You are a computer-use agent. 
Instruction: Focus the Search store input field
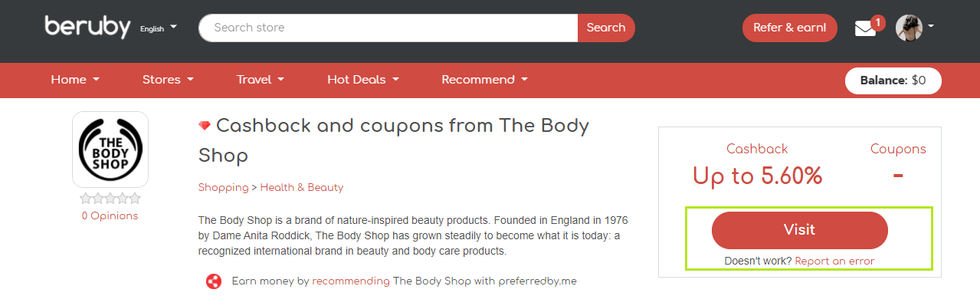pyautogui.click(x=388, y=28)
